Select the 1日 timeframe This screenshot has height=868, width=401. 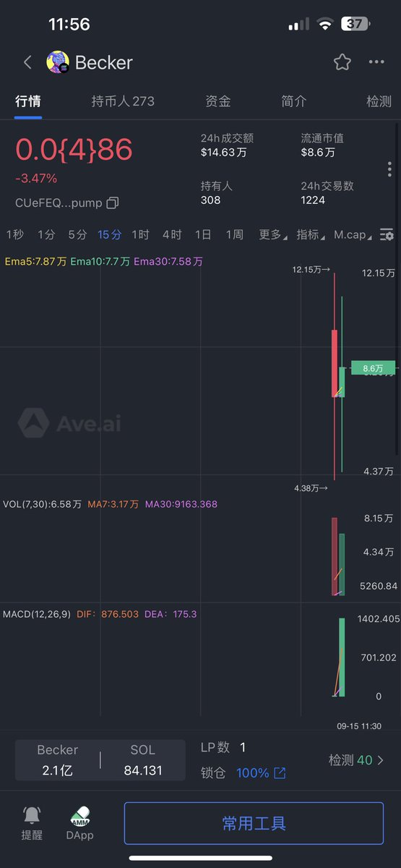click(203, 234)
